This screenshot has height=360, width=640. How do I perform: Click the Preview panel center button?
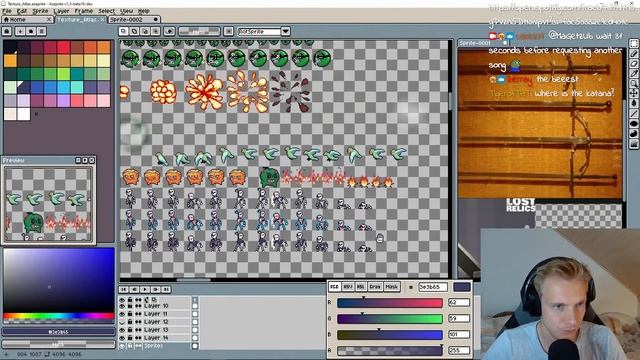tap(78, 160)
